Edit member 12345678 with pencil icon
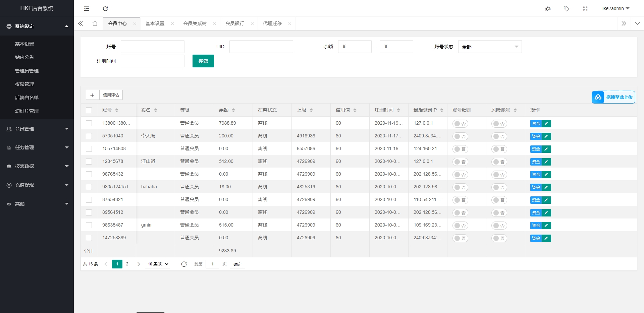 click(x=546, y=162)
